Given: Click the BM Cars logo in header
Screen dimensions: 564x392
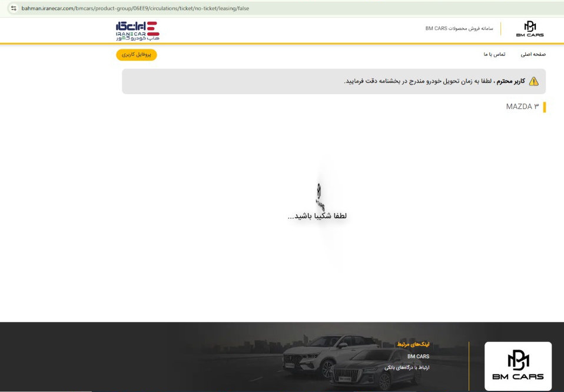Looking at the screenshot, I should [x=530, y=29].
